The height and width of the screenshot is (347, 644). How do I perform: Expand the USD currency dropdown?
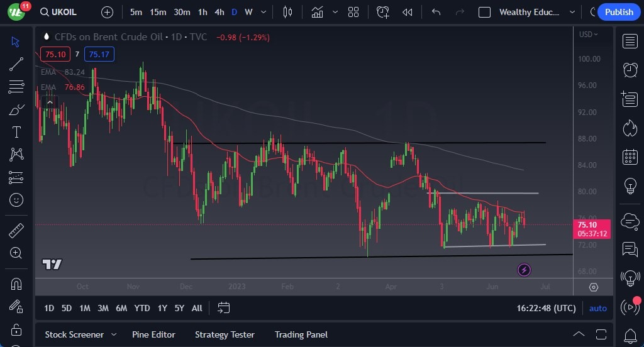[588, 34]
